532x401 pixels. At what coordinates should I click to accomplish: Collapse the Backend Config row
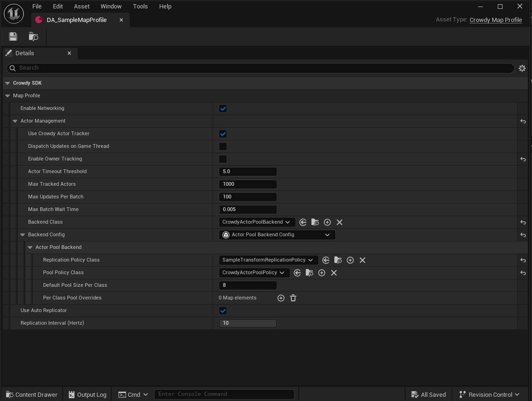coord(22,235)
